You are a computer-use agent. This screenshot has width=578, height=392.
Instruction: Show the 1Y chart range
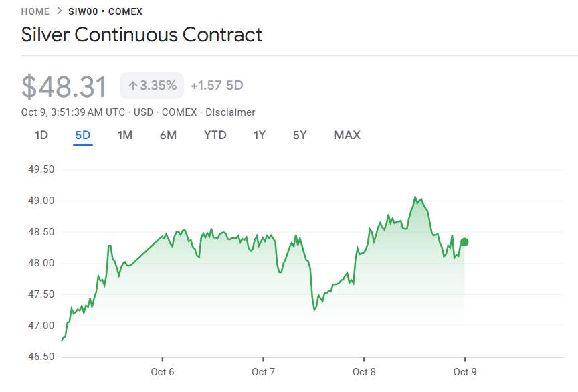click(260, 135)
